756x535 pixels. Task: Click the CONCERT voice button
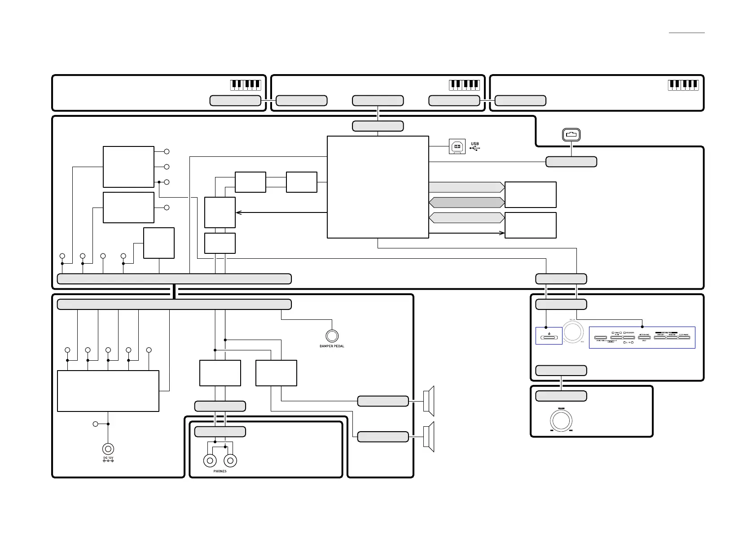click(x=660, y=337)
